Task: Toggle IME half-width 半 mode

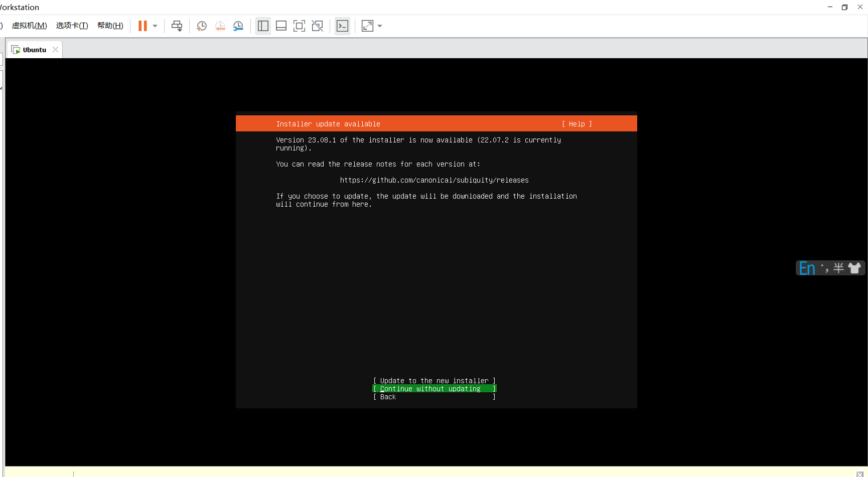Action: tap(838, 268)
